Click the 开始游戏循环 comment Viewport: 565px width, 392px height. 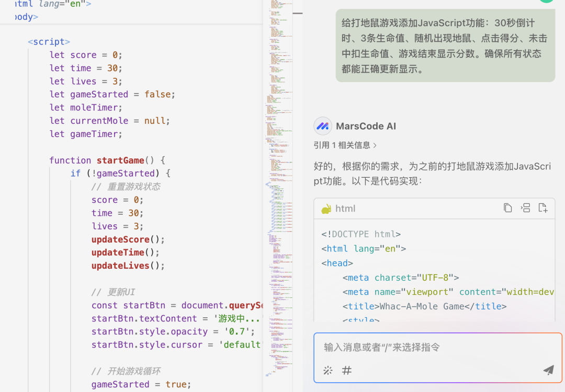tap(126, 371)
